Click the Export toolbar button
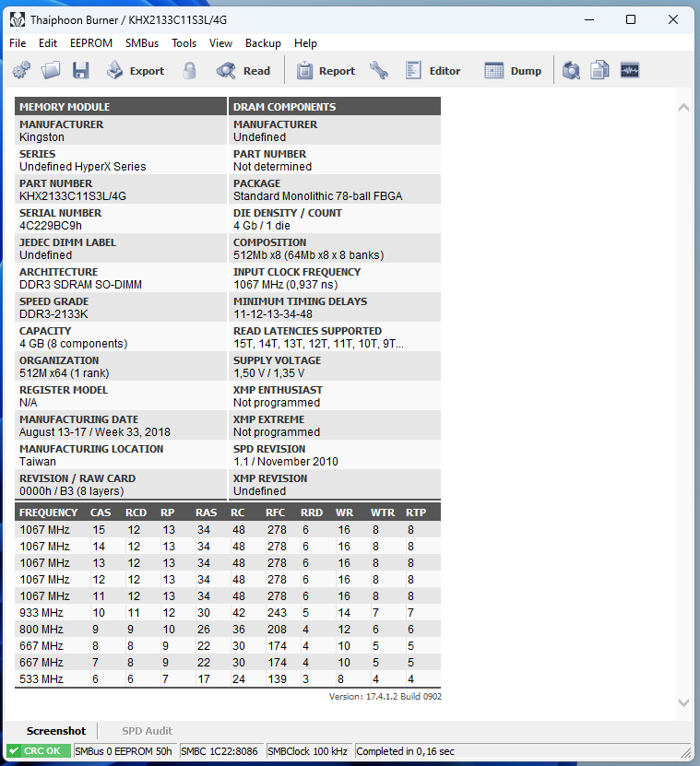The width and height of the screenshot is (700, 766). (x=136, y=70)
